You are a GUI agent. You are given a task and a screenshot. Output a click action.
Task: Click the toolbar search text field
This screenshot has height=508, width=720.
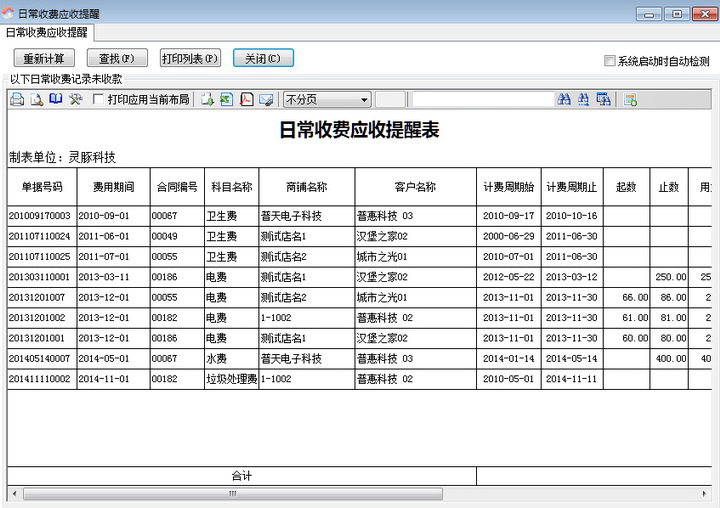click(x=482, y=99)
